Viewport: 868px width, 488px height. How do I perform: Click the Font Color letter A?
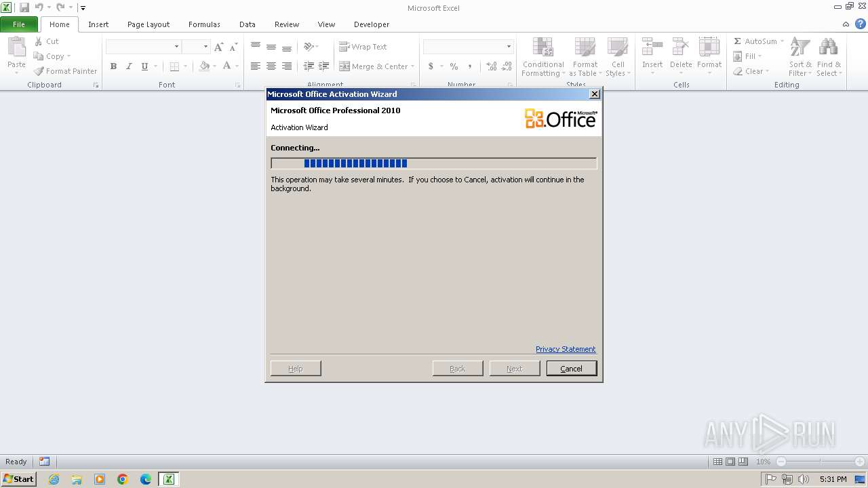click(226, 66)
